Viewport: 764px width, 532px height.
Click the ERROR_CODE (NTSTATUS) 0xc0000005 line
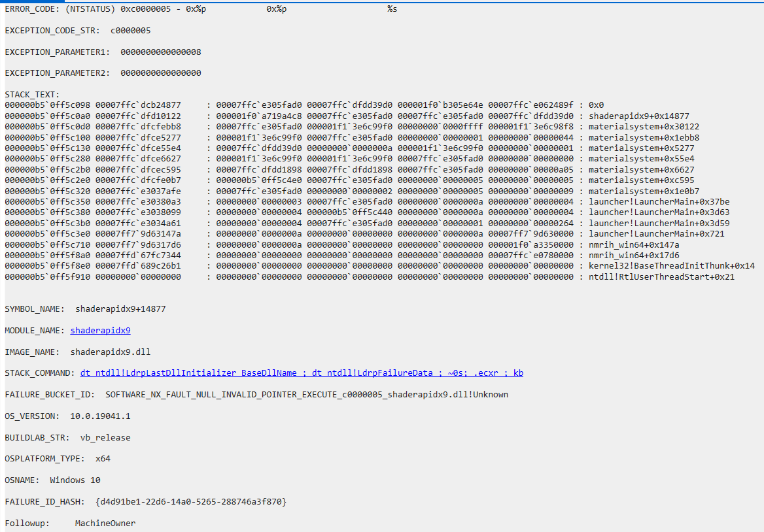click(x=201, y=9)
